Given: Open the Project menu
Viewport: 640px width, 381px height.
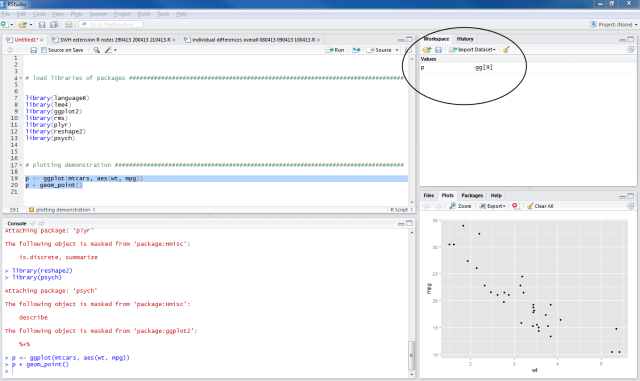Looking at the screenshot, I should pyautogui.click(x=122, y=14).
